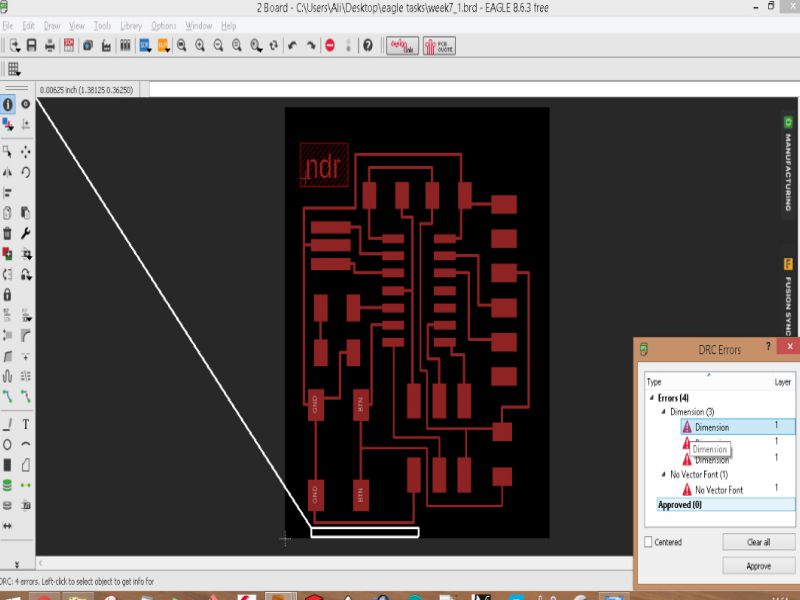
Task: Collapse the Errors (4) tree node
Action: [651, 398]
